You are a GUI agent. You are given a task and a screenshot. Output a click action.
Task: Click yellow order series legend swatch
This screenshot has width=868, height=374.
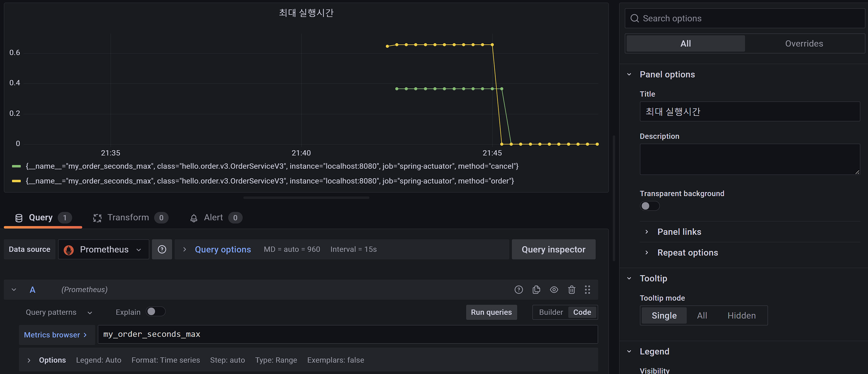16,181
